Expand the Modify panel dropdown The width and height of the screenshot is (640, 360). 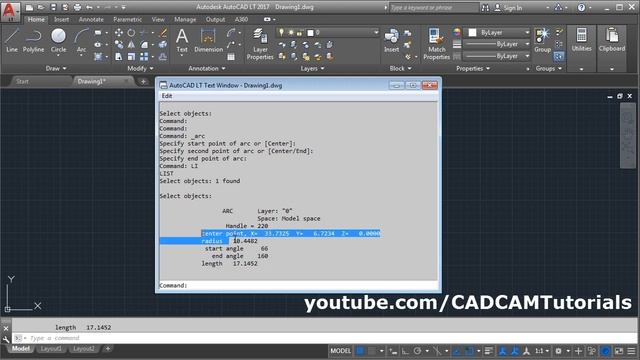pos(140,69)
